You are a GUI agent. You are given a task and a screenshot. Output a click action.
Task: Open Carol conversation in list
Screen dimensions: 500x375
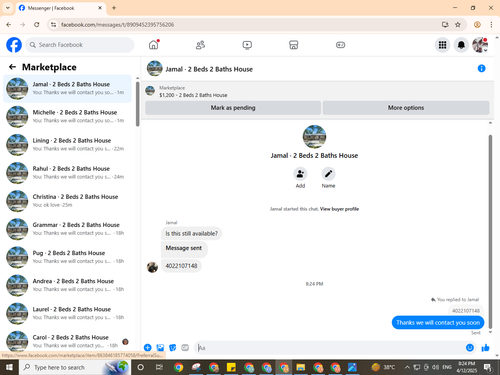tap(67, 341)
